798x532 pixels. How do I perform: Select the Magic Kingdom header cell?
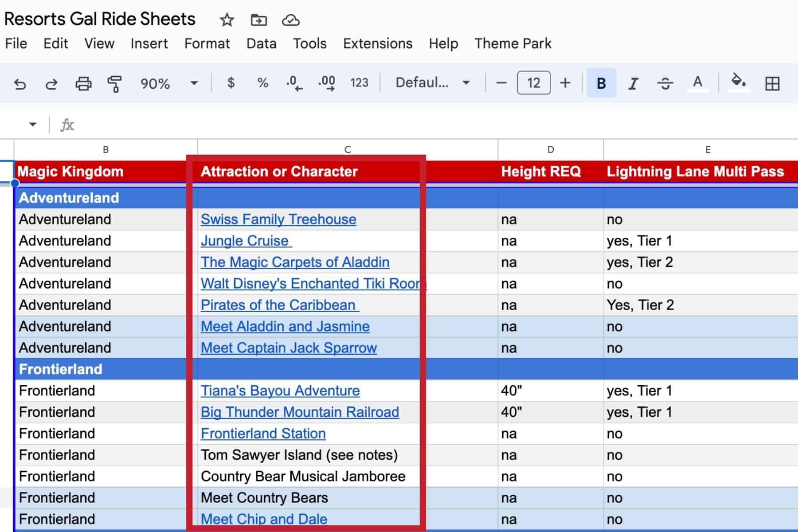pyautogui.click(x=106, y=172)
